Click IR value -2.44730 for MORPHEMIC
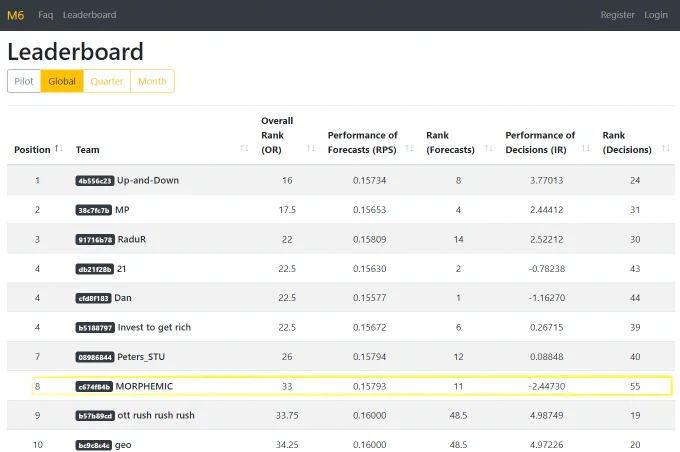Viewport: 680px width, 452px height. coord(546,386)
